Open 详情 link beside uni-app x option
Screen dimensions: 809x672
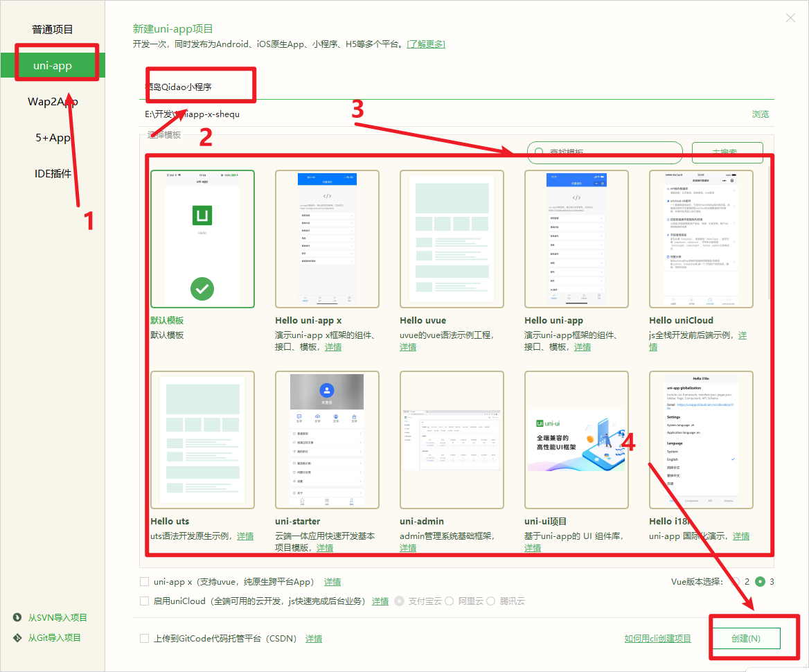point(332,582)
